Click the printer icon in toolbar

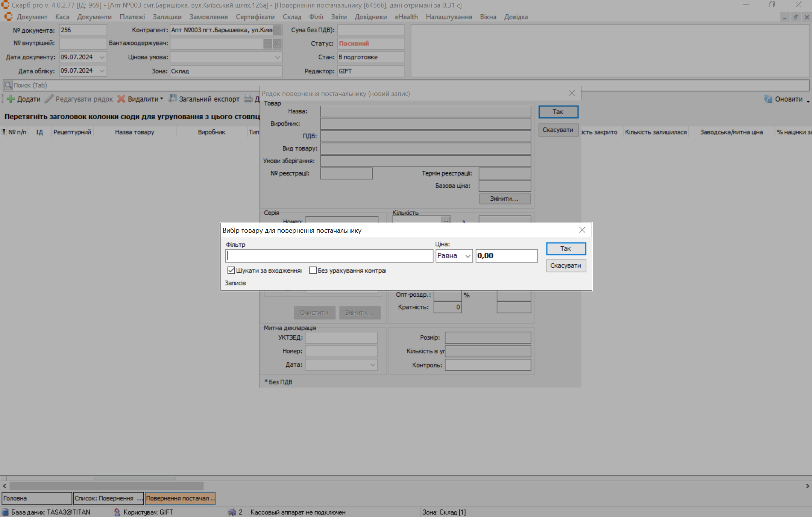[248, 99]
